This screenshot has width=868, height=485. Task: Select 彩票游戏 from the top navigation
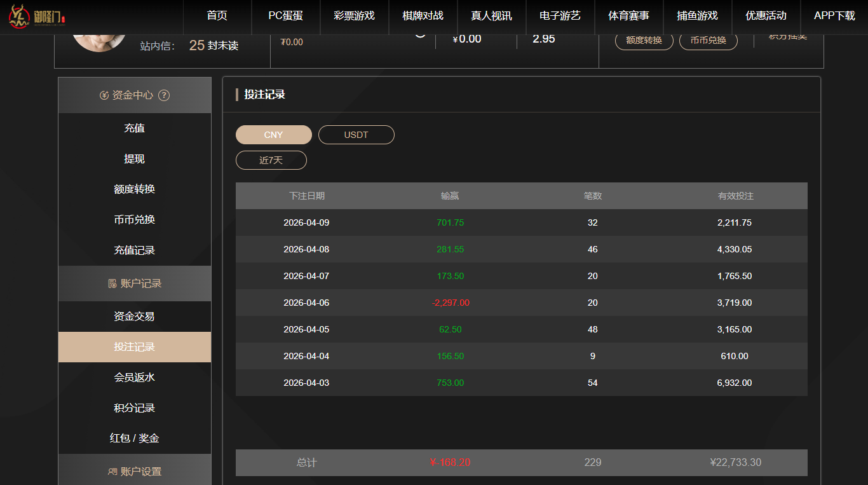[x=354, y=17]
